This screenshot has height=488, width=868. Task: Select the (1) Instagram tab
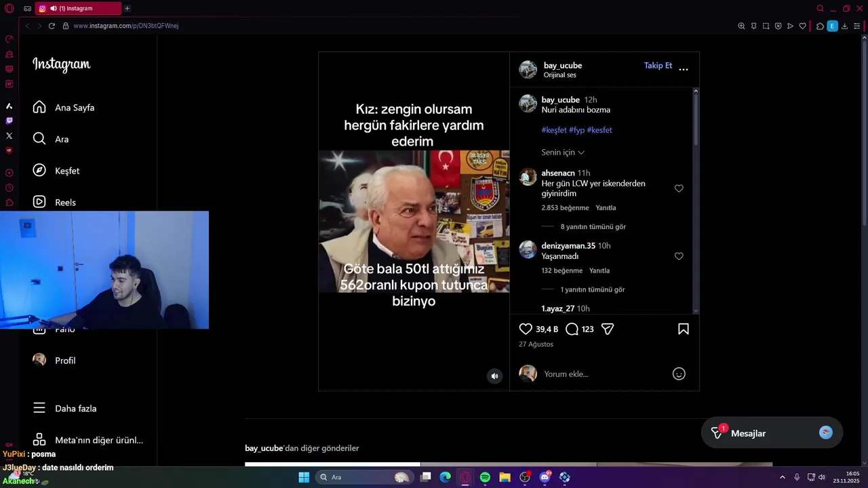(x=78, y=8)
